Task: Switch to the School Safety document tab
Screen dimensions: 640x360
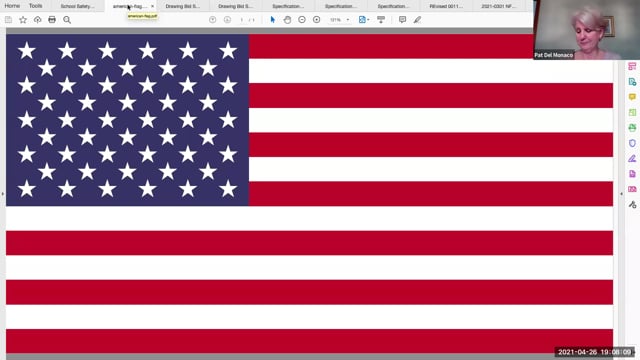Action: [x=77, y=6]
